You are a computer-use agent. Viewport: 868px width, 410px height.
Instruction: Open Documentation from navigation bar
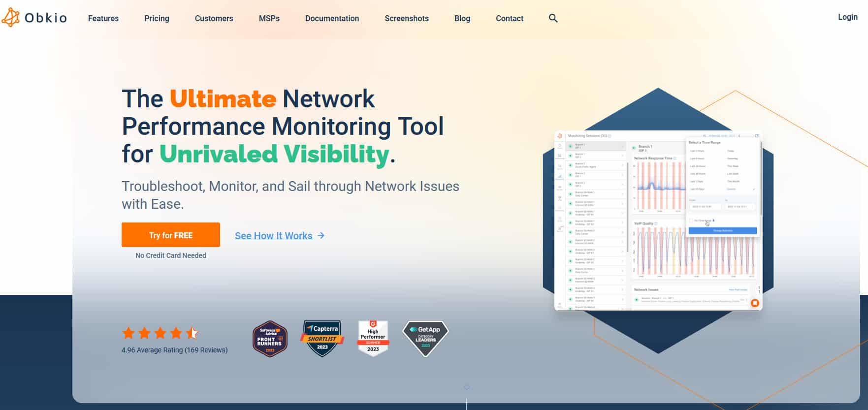click(332, 18)
